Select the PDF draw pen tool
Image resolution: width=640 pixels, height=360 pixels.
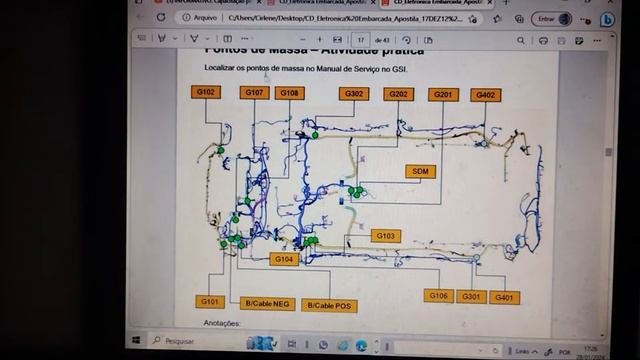pos(162,38)
